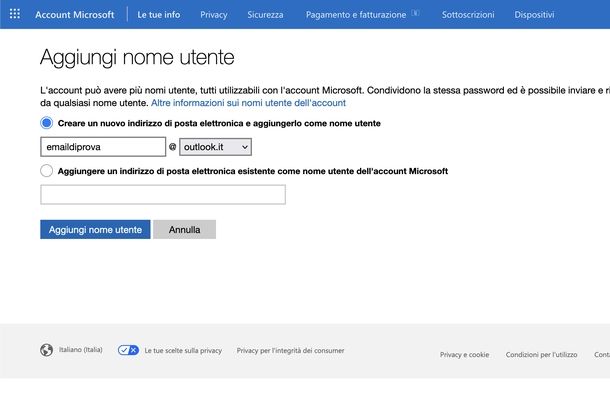Open Pagamento e fatturazione menu

coord(356,15)
